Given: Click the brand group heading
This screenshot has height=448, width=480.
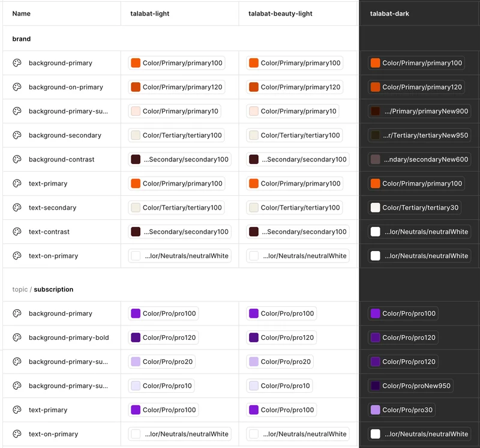Looking at the screenshot, I should coord(22,39).
